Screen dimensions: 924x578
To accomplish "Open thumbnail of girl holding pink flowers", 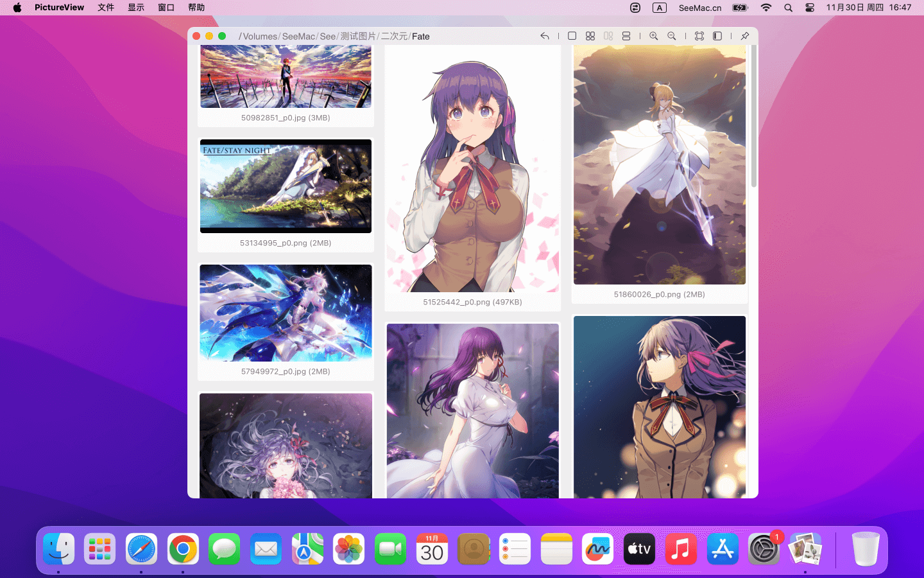I will pos(286,446).
